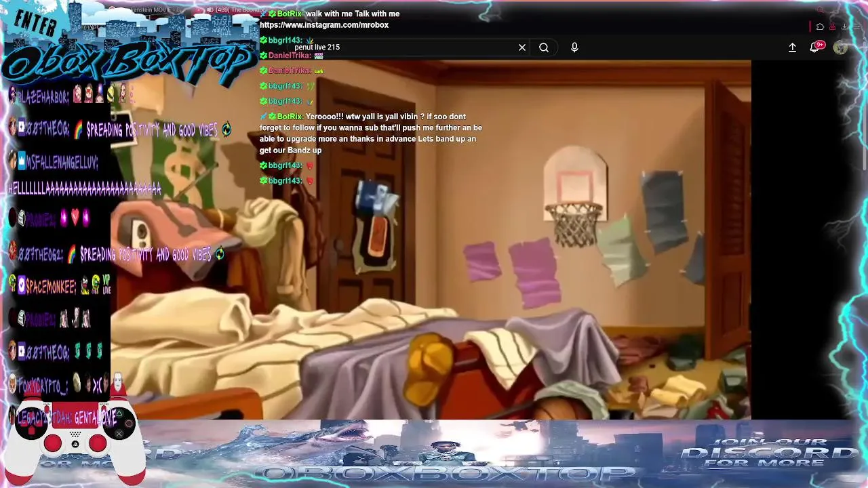Open the account avatar menu
868x488 pixels.
[840, 47]
